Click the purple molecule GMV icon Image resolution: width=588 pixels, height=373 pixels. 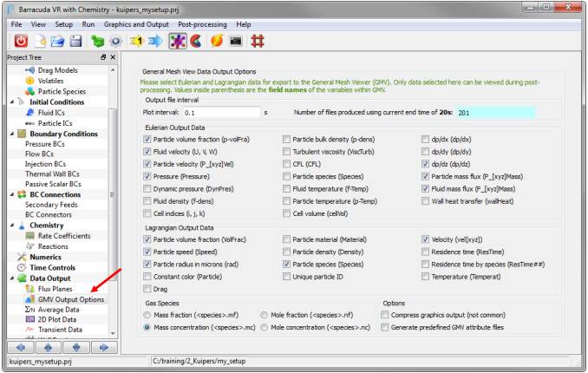(178, 42)
